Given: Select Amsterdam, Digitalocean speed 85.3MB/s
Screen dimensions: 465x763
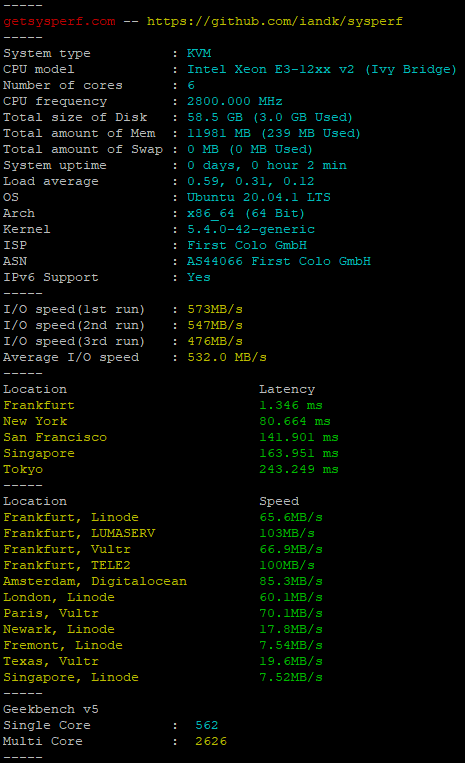Looking at the screenshot, I should click(x=291, y=581).
